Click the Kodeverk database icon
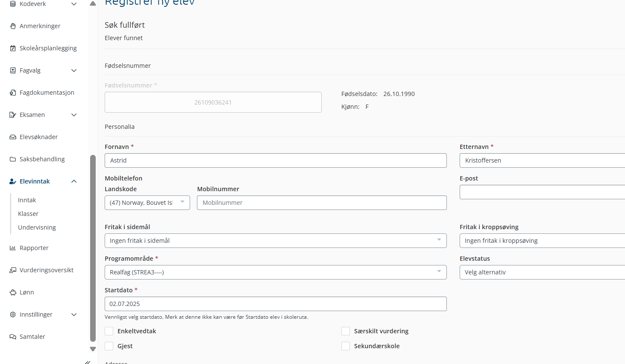This screenshot has width=625, height=364. pyautogui.click(x=13, y=4)
